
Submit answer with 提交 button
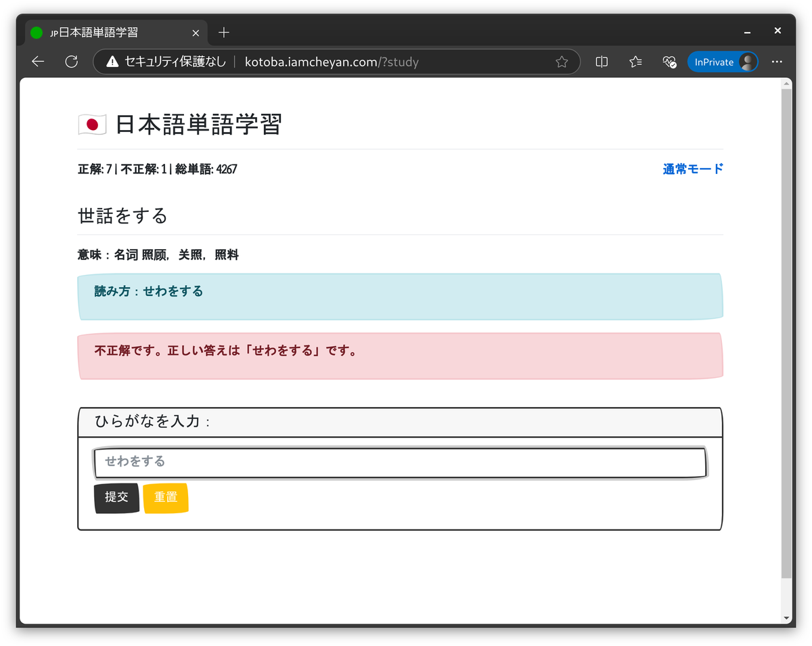(x=116, y=498)
